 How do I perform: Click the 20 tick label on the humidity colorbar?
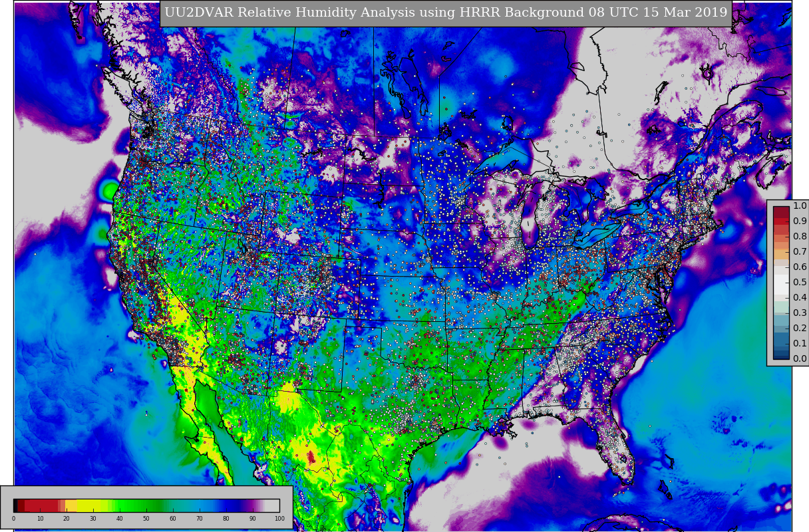pyautogui.click(x=67, y=518)
